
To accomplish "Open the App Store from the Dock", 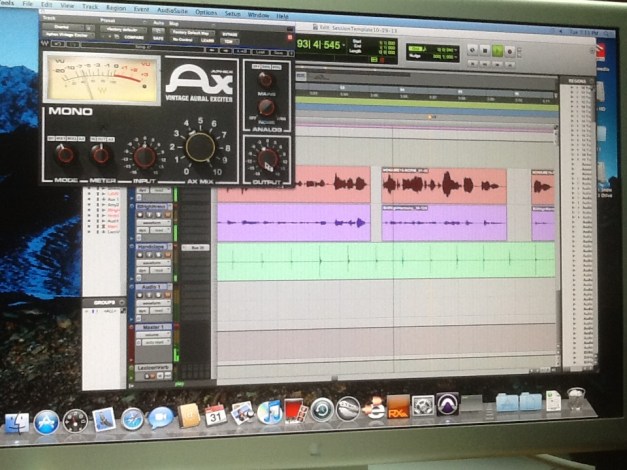I will click(46, 422).
